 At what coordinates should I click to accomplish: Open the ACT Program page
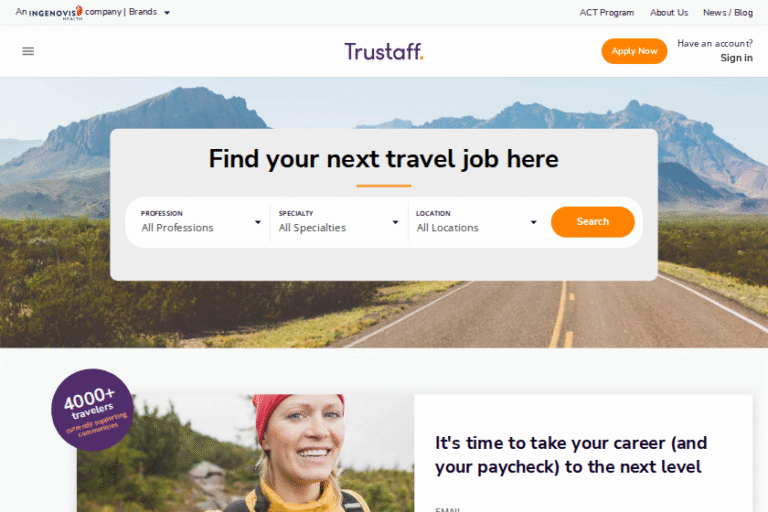point(606,13)
